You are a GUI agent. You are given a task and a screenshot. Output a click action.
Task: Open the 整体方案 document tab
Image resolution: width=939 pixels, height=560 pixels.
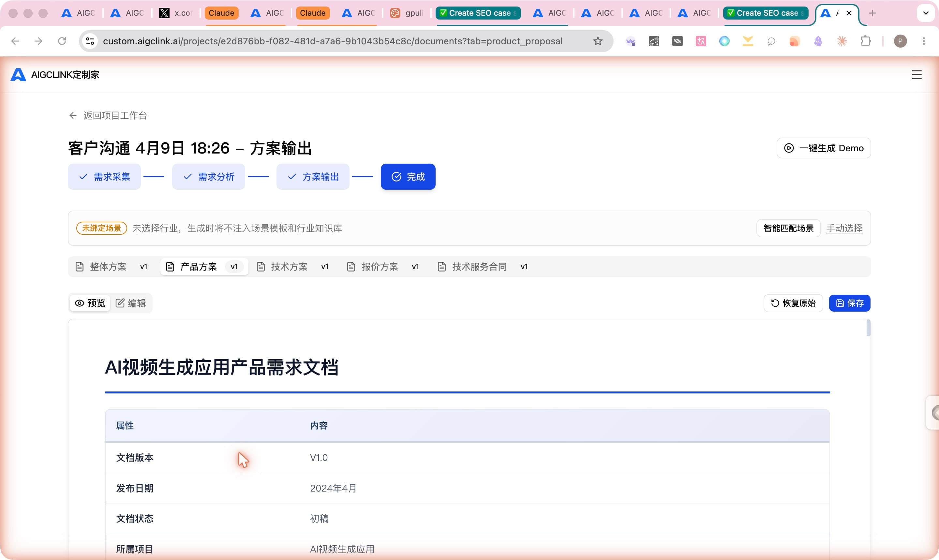pyautogui.click(x=112, y=267)
